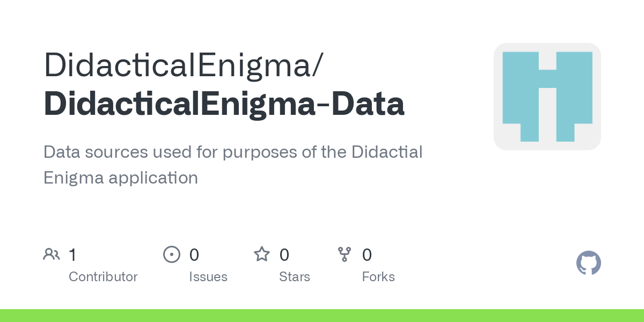Click "Enigma application" in the description
The height and width of the screenshot is (322, 644).
click(121, 177)
